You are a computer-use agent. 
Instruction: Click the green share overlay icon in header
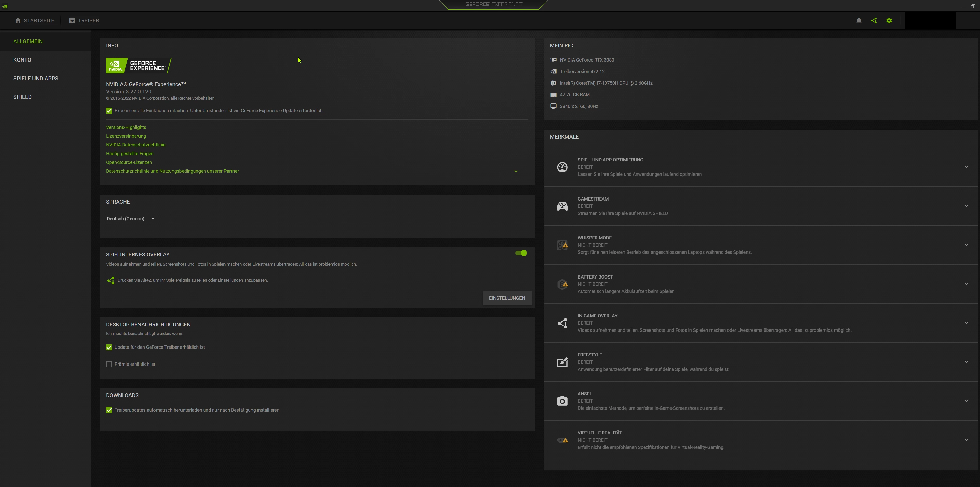[874, 21]
